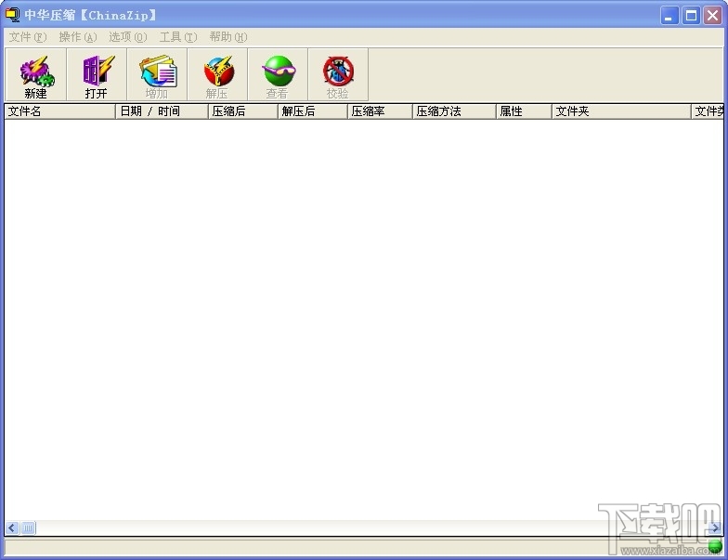Click the horizontal scrollbar right arrow

715,527
